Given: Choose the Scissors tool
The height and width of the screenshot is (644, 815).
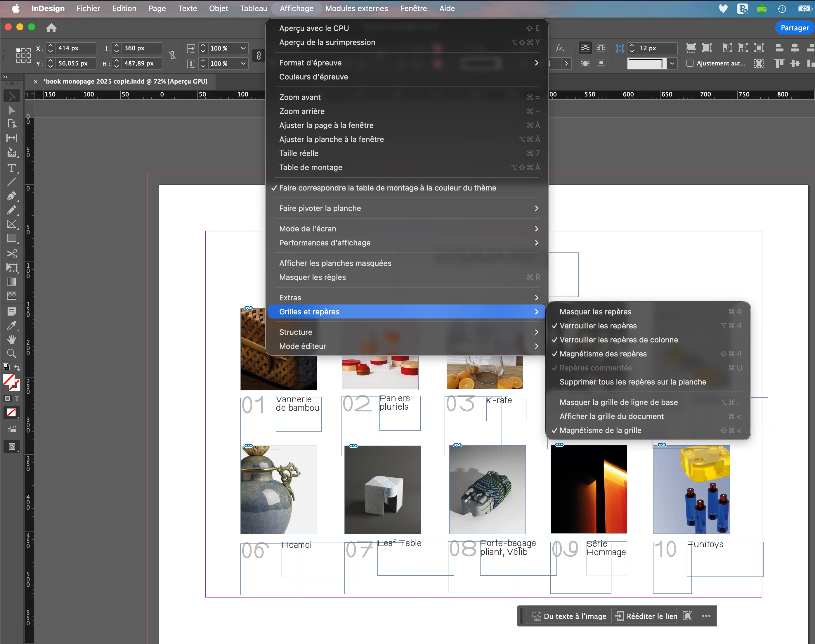Looking at the screenshot, I should (12, 253).
